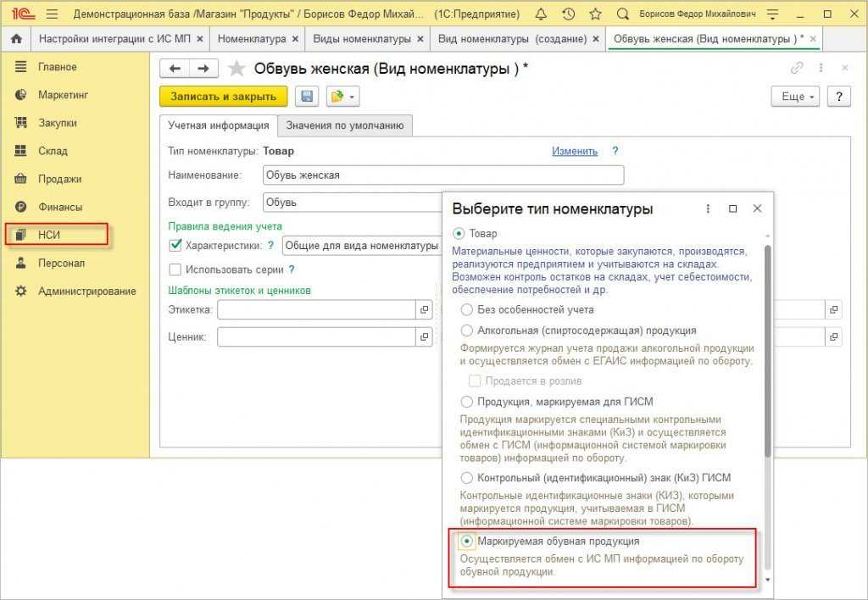
Task: Click the home page icon tab
Action: 16,39
